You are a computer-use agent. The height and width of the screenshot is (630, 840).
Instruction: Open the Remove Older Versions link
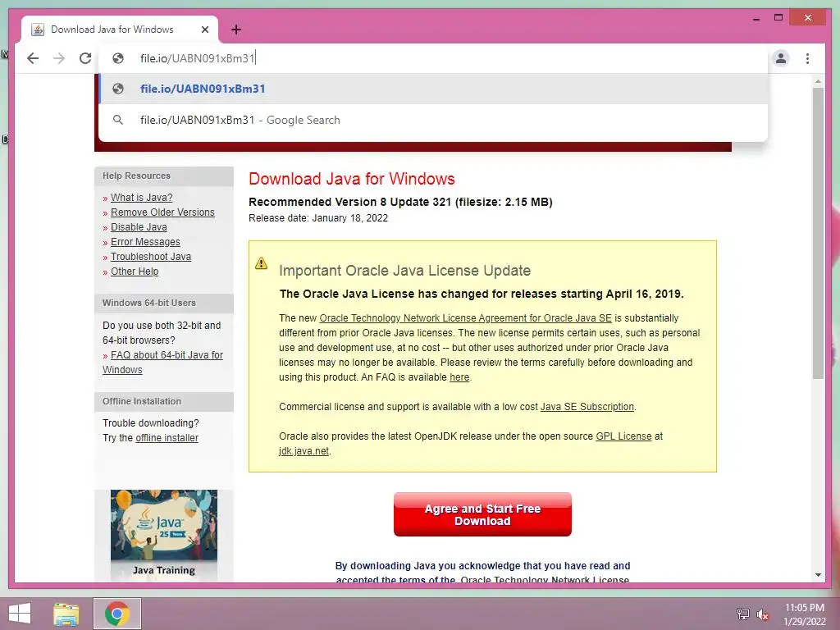coord(162,212)
